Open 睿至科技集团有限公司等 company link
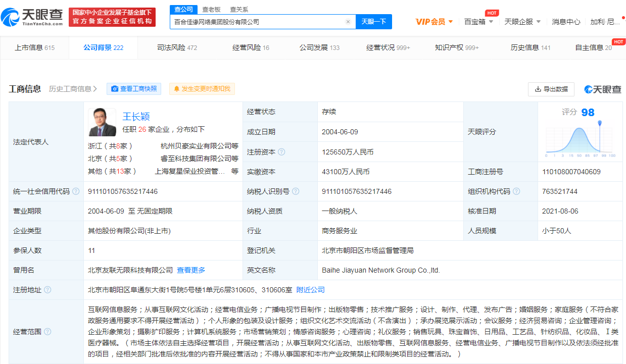The height and width of the screenshot is (364, 626). [x=200, y=159]
